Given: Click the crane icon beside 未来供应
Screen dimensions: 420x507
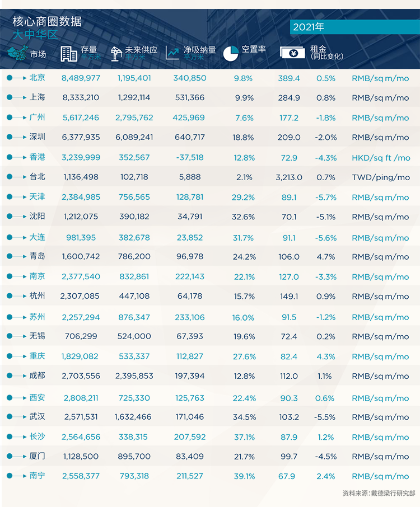Looking at the screenshot, I should [x=116, y=54].
